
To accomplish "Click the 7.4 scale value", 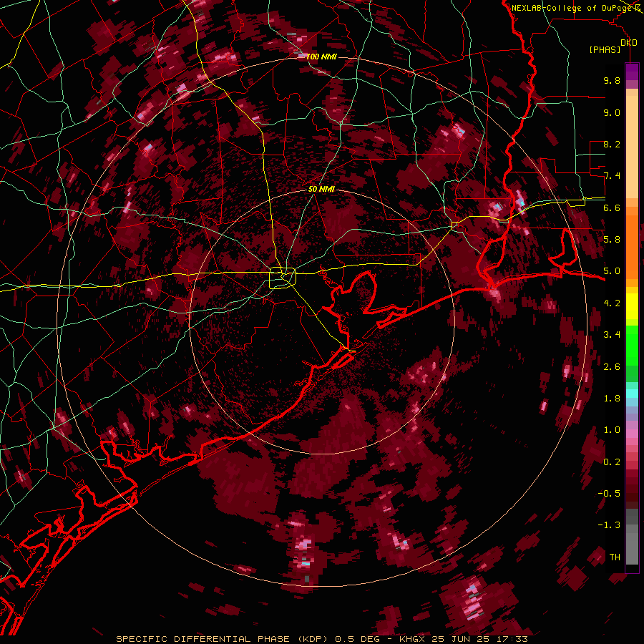I will click(612, 176).
